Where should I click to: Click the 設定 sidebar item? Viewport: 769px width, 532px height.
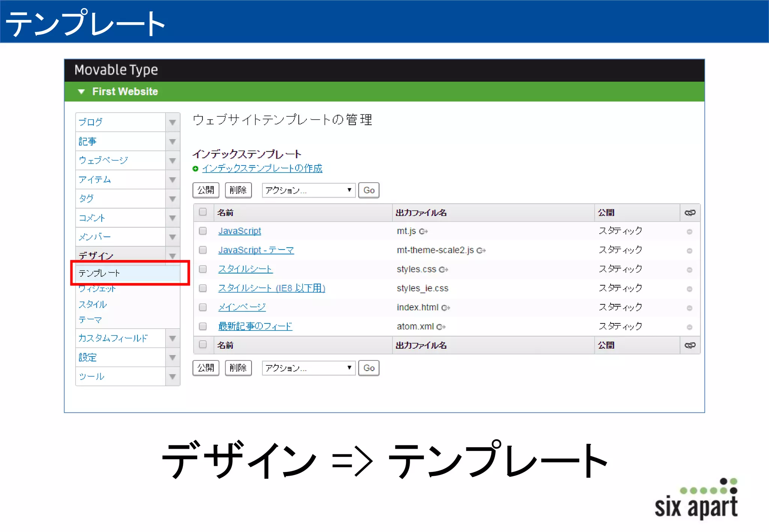tap(88, 358)
